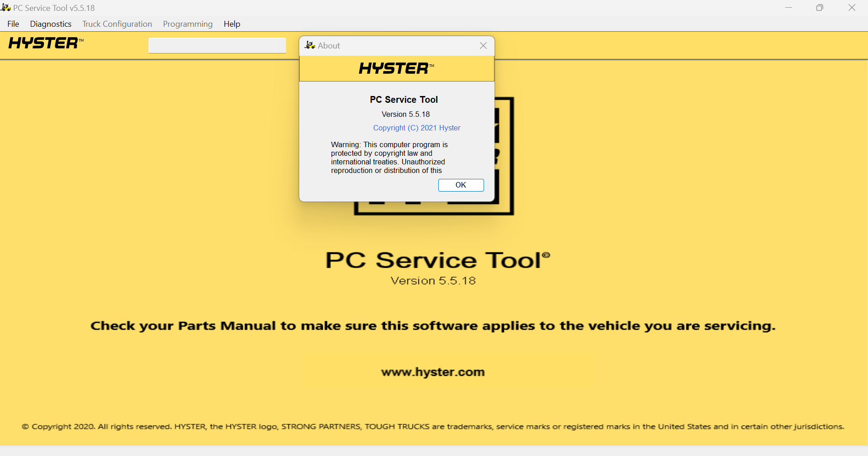Close the About dialog with the X
The height and width of the screenshot is (456, 868).
(483, 46)
